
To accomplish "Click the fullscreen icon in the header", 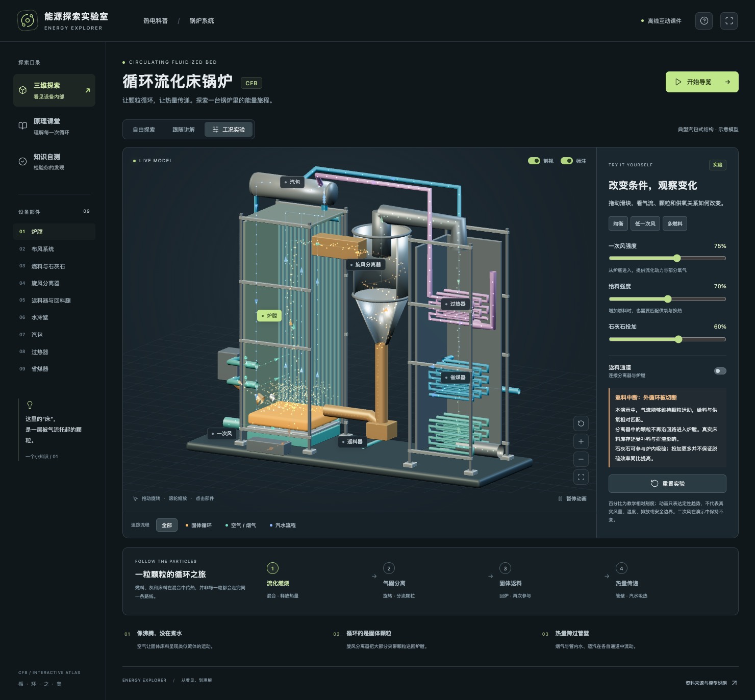I will (x=729, y=21).
